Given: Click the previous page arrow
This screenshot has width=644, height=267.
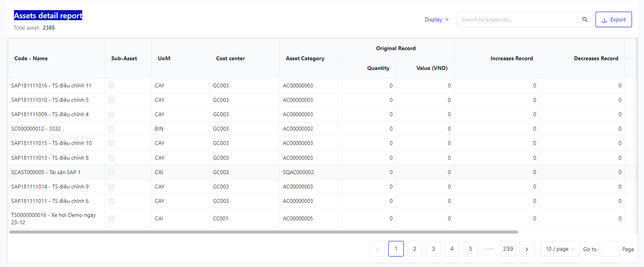Looking at the screenshot, I should 377,249.
